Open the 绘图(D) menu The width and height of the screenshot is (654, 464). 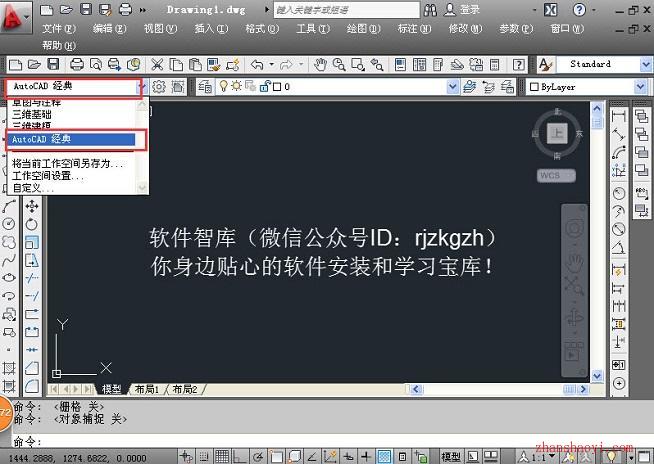click(363, 28)
